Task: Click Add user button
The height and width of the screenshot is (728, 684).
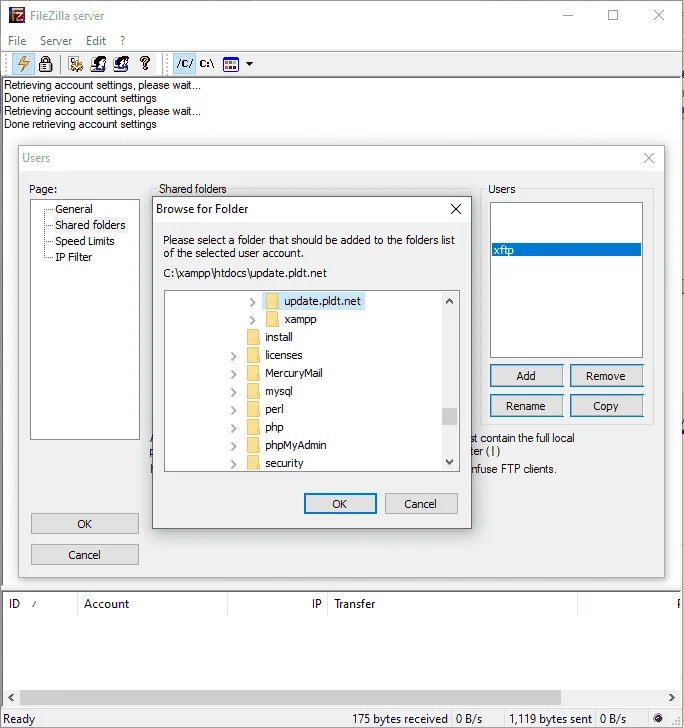Action: point(526,376)
